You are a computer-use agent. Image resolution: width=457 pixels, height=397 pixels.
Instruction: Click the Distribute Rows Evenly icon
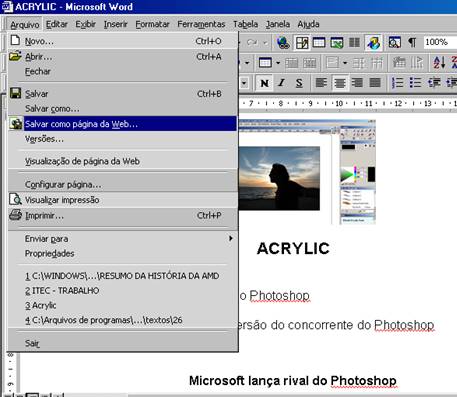coord(359,63)
